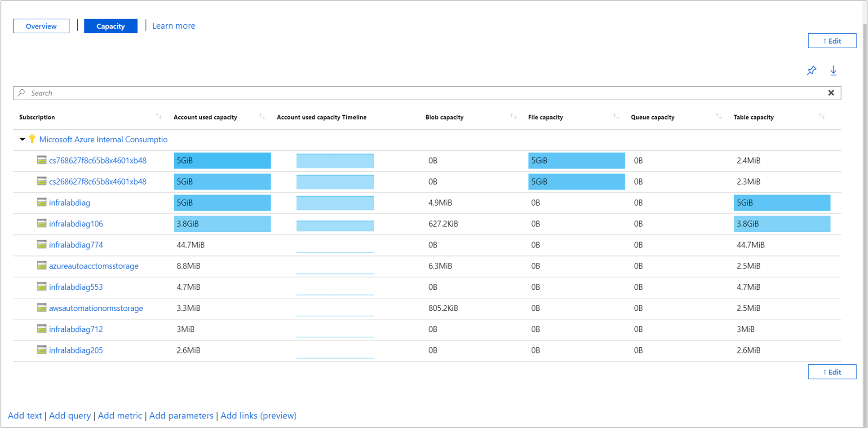This screenshot has width=868, height=428.
Task: Click the Add query link at the bottom
Action: coord(70,415)
